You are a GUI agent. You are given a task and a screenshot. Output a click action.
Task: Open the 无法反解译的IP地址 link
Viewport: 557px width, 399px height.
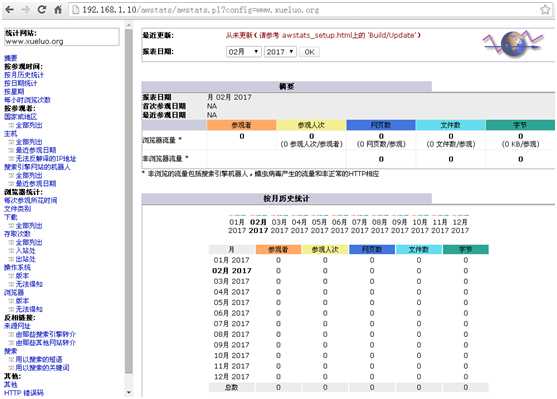pyautogui.click(x=45, y=158)
